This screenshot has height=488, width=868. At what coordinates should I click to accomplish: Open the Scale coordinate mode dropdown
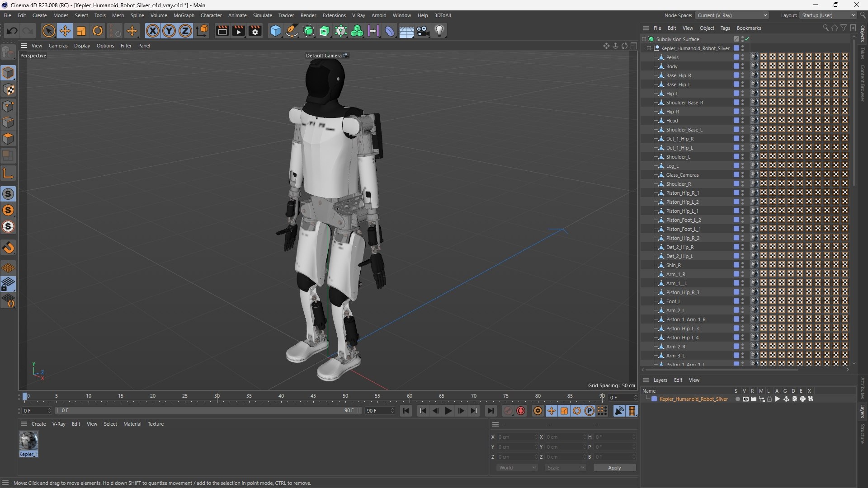click(x=565, y=468)
